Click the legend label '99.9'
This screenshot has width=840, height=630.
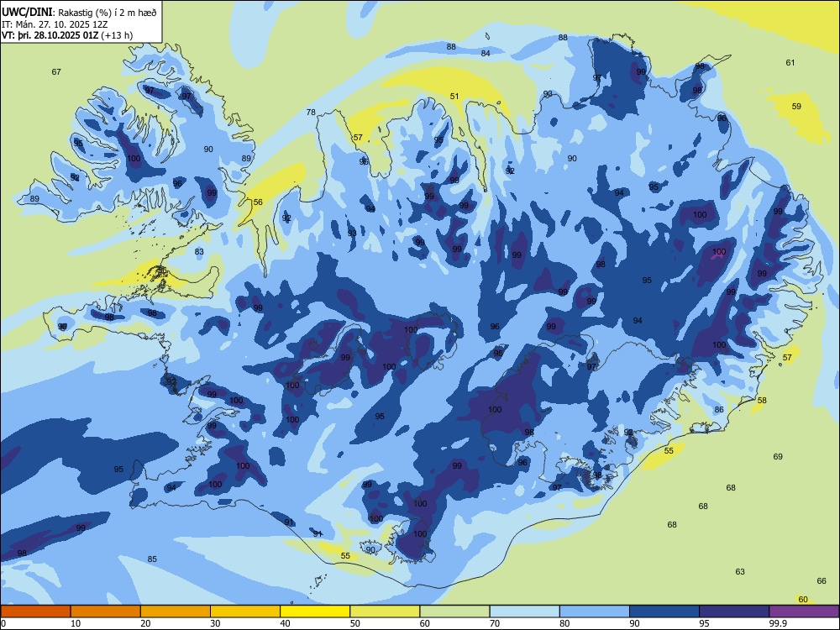tap(778, 623)
